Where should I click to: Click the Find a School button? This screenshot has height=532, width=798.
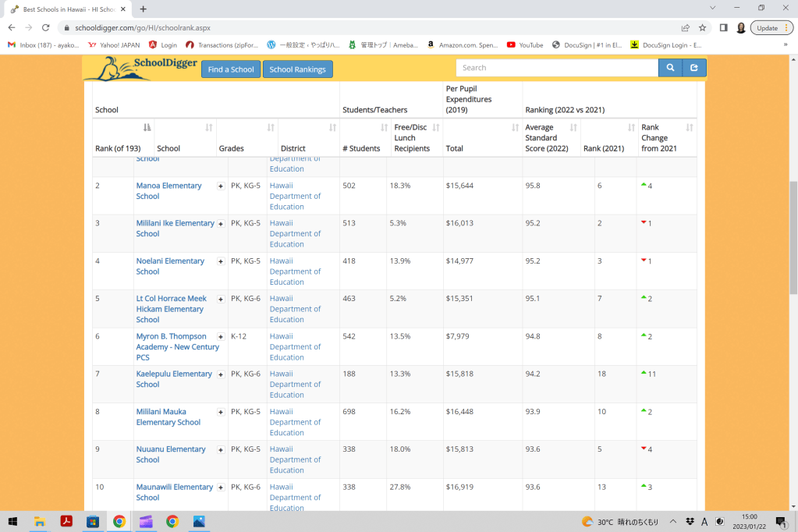(x=231, y=69)
